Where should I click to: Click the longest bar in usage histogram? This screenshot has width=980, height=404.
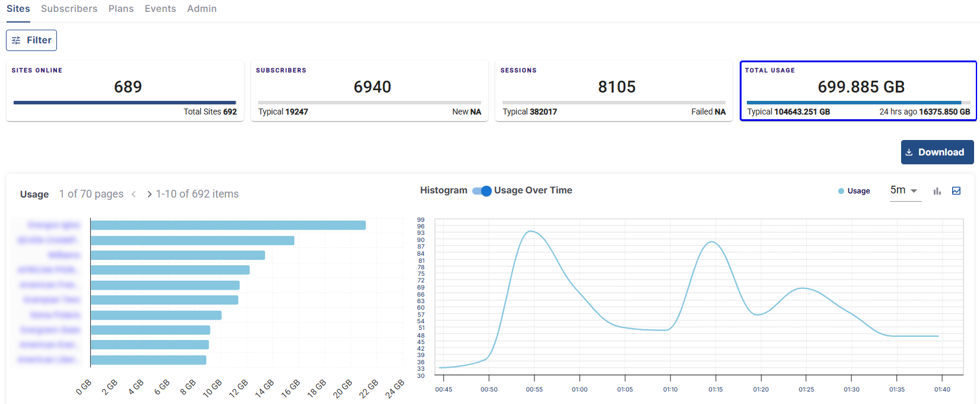(x=228, y=225)
